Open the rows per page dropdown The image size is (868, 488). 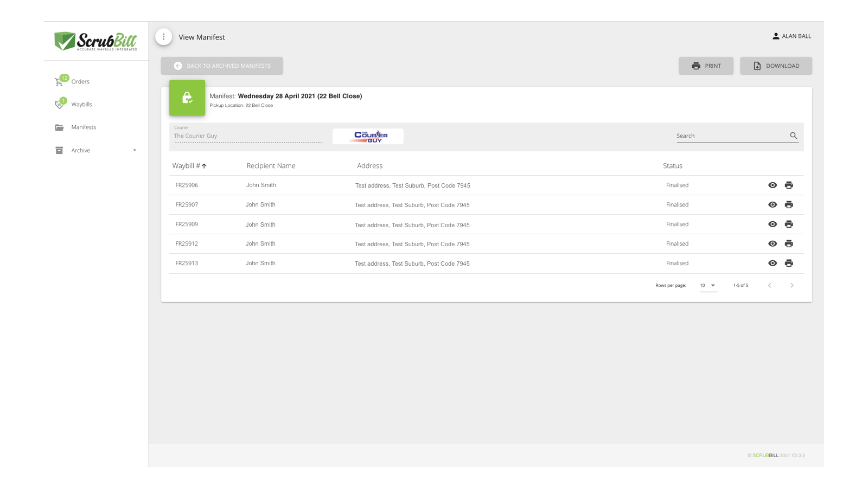click(708, 285)
